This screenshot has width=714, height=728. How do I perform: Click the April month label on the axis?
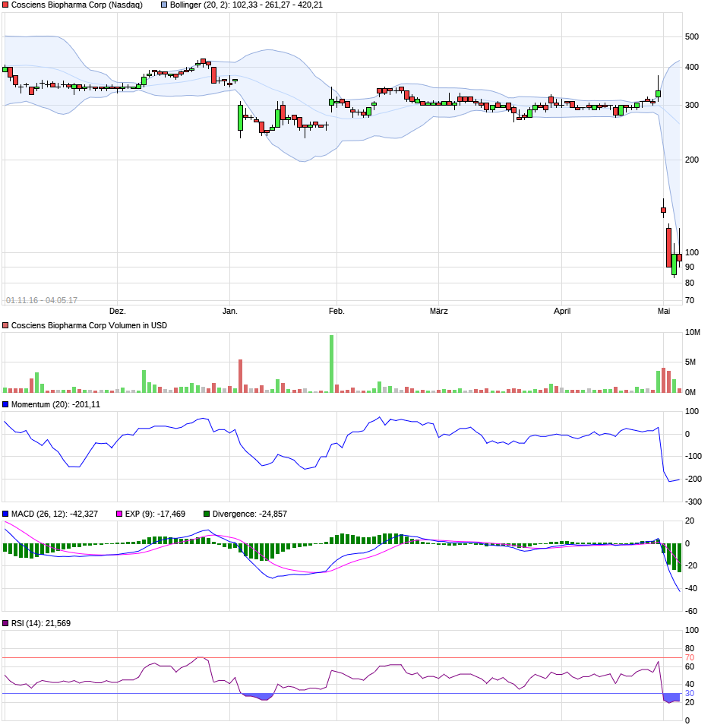(562, 311)
